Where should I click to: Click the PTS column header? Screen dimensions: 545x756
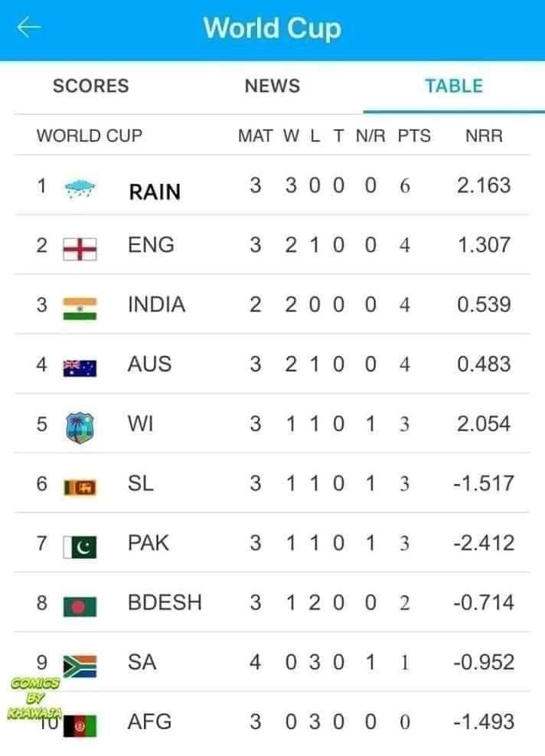[x=414, y=136]
